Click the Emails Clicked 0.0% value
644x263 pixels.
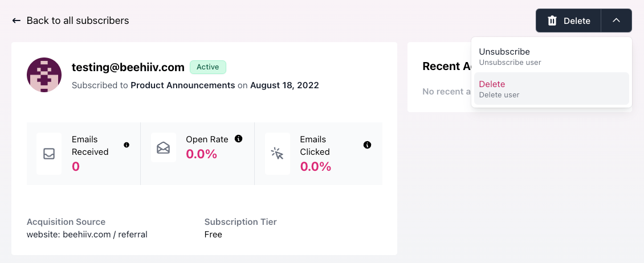[315, 166]
